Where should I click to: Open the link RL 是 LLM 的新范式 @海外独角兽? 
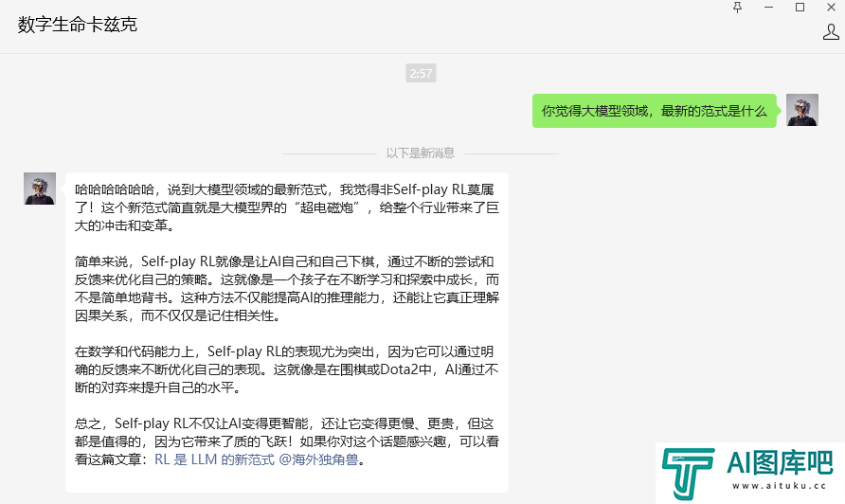(x=257, y=459)
